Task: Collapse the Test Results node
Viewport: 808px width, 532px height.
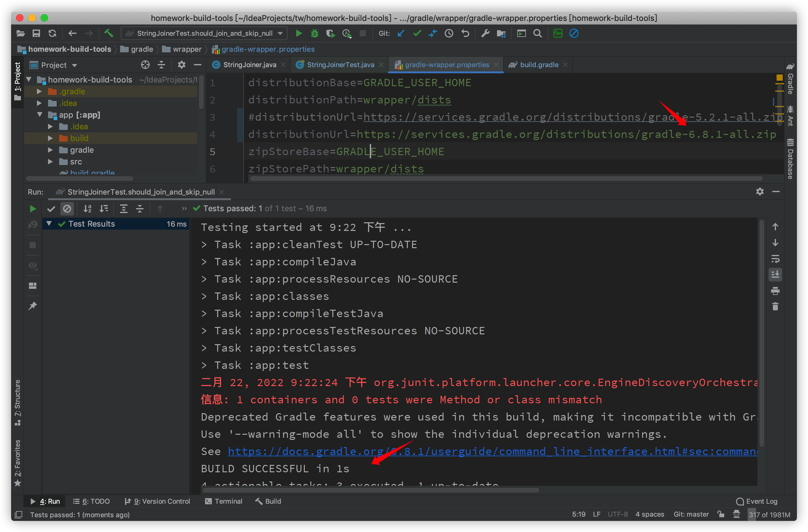Action: click(49, 224)
